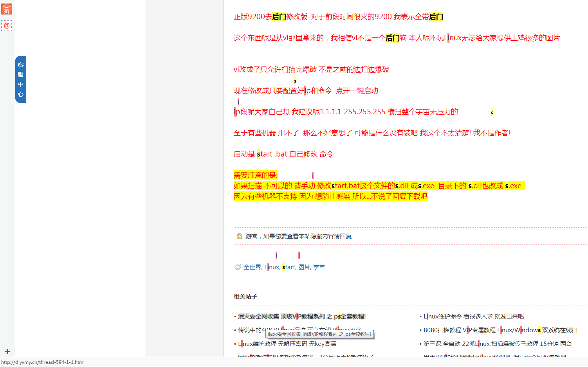Viewport: 588px width, 367px height.
Task: Open the 宇宙 tag link
Action: tap(319, 267)
